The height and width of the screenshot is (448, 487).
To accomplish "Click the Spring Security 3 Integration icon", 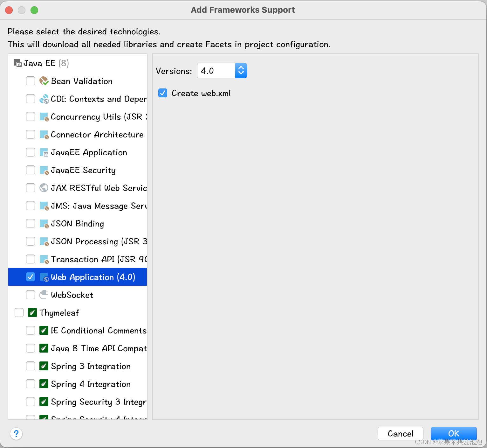I will coord(44,402).
